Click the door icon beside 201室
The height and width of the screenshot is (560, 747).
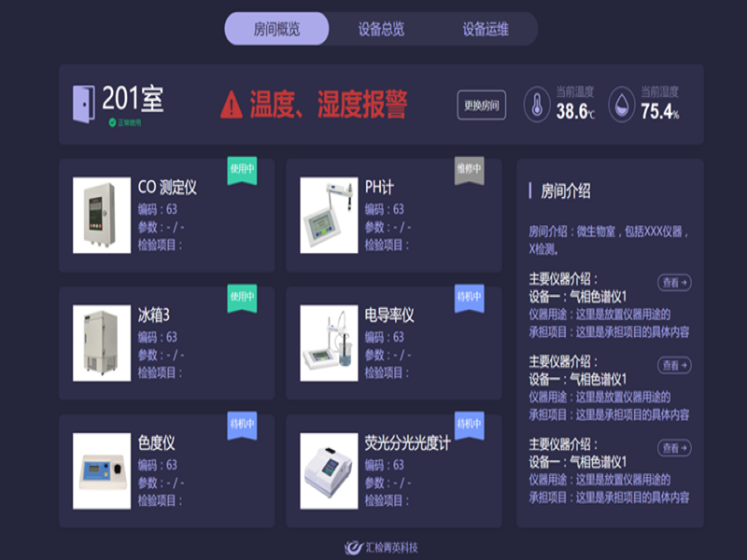click(x=83, y=103)
